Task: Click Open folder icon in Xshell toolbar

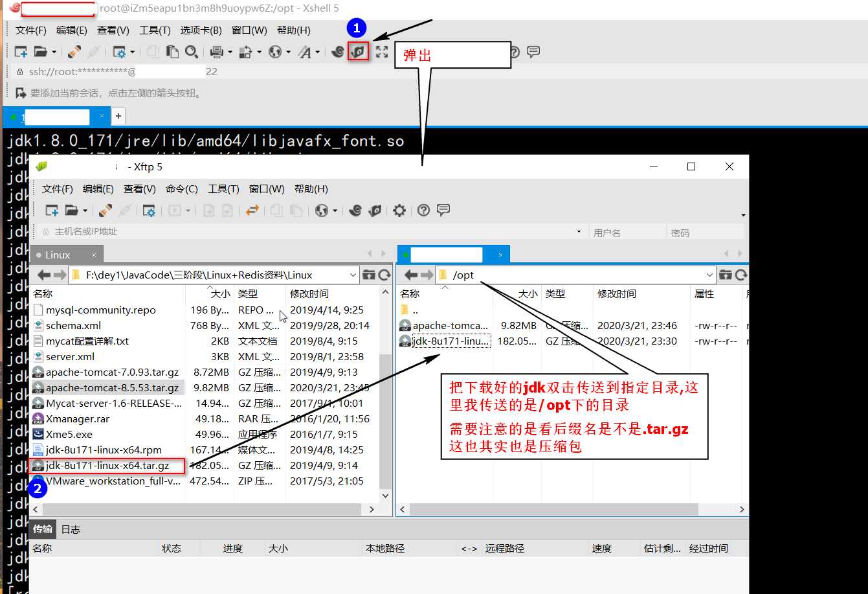Action: tap(41, 52)
